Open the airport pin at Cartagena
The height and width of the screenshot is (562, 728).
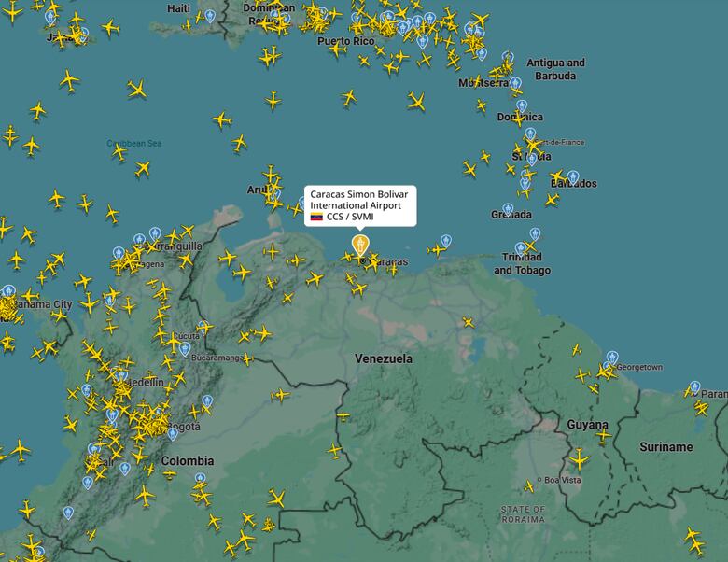pyautogui.click(x=119, y=253)
